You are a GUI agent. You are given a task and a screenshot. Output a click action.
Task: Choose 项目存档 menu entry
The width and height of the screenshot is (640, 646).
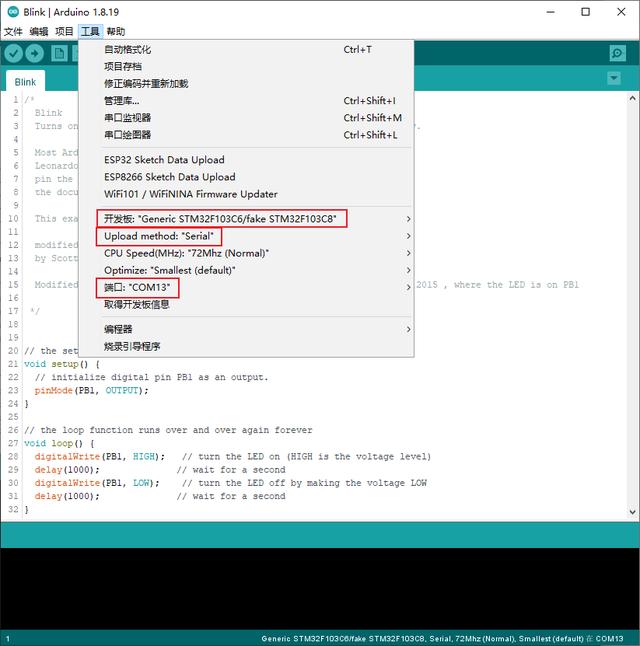click(x=246, y=67)
